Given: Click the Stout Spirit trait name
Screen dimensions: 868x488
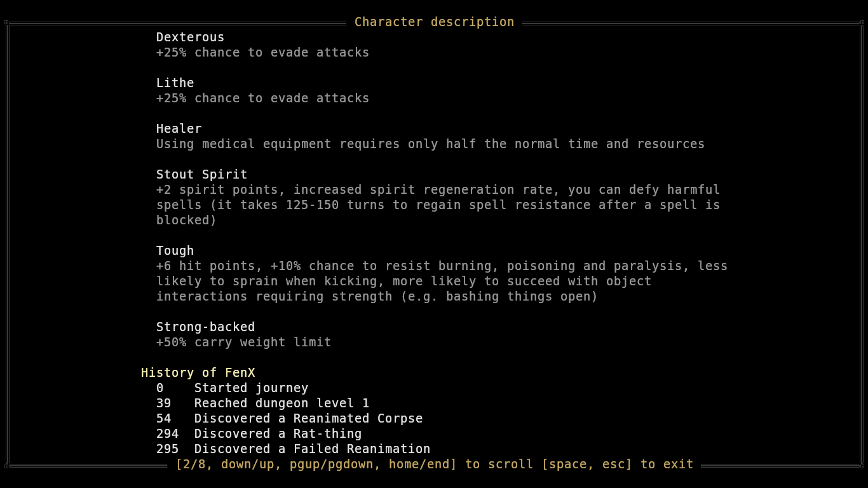Looking at the screenshot, I should [x=201, y=175].
